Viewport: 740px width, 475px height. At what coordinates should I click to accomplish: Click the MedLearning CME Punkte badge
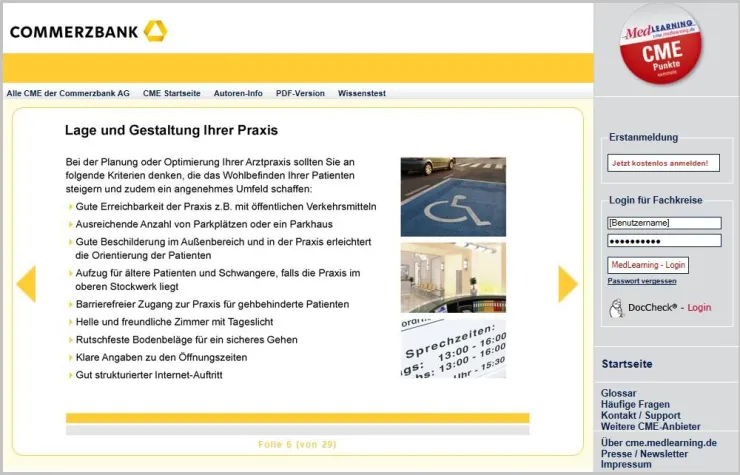[660, 44]
